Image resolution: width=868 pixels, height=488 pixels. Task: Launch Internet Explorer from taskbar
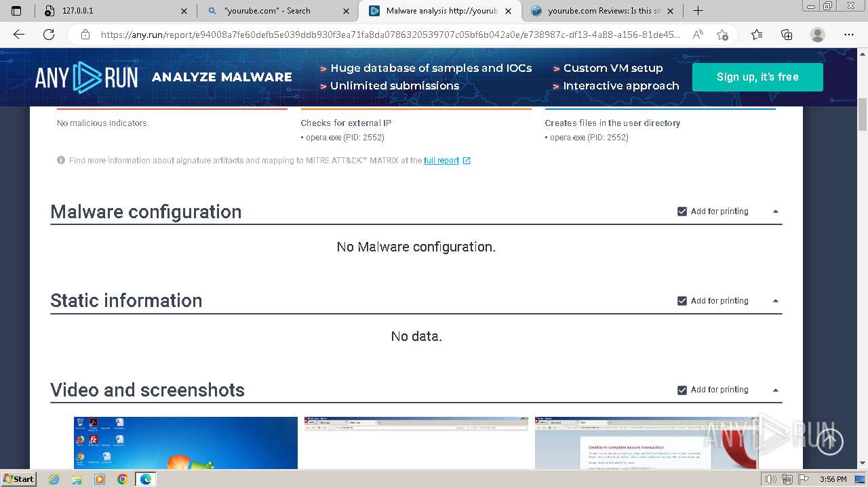tap(54, 479)
